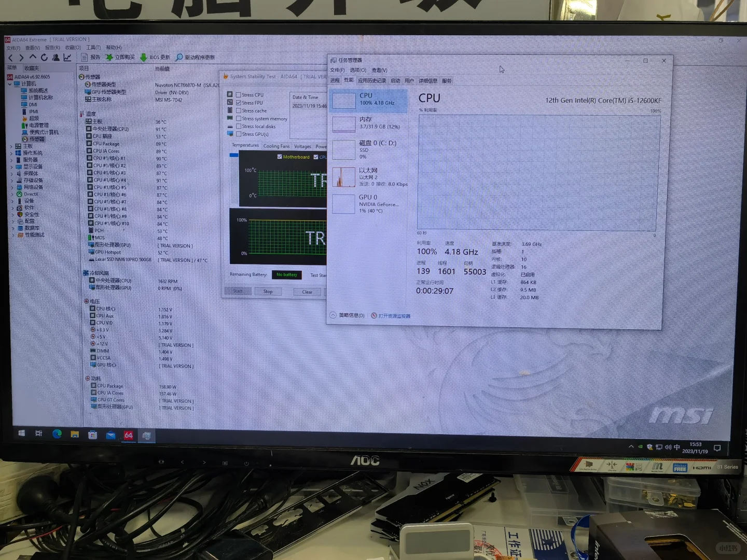Enable the Stress CPU checkbox
This screenshot has width=747, height=560.
pos(239,95)
